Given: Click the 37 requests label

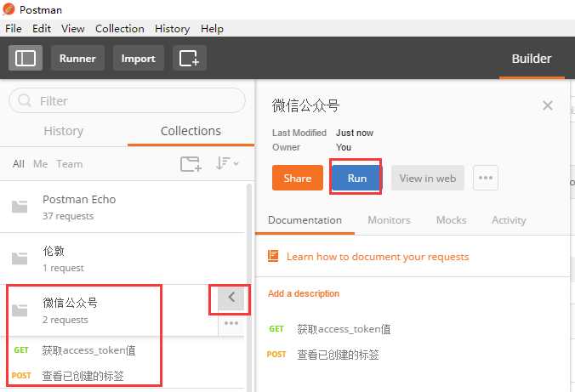Looking at the screenshot, I should (68, 216).
